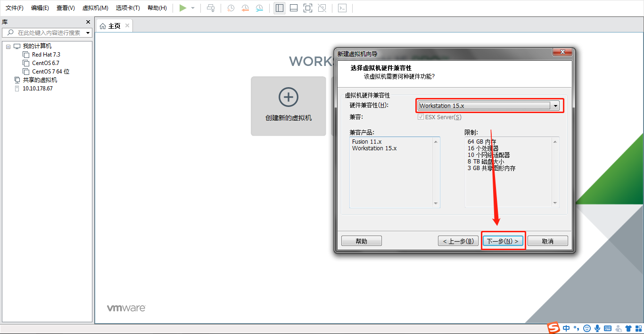644x334 pixels.
Task: Open the power options arrow beside play button
Action: point(193,8)
